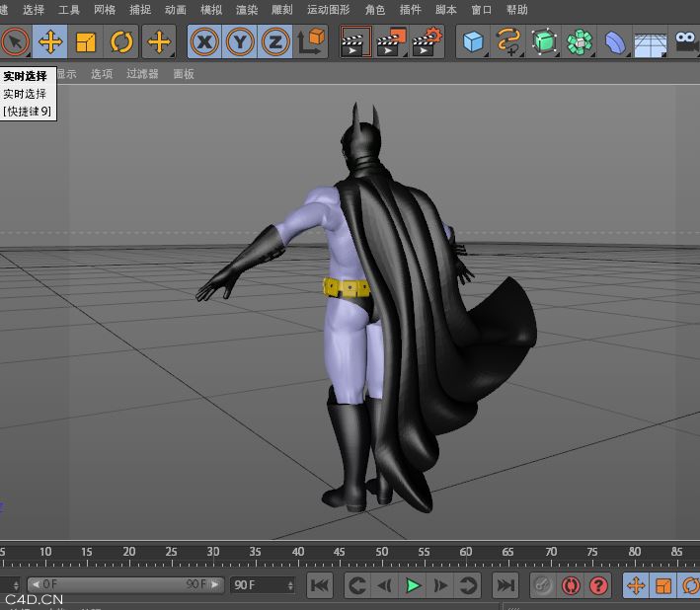Open the deformer bend icon
The image size is (700, 610).
[615, 42]
